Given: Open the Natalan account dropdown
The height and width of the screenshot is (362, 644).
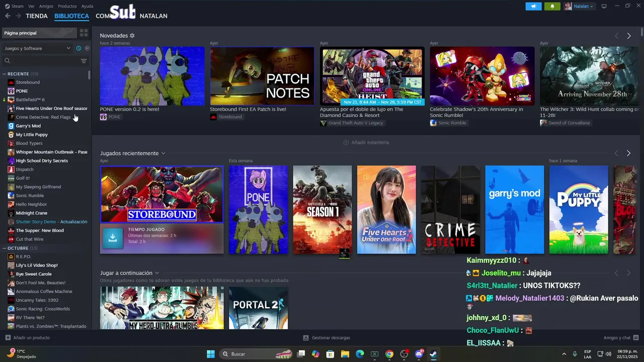Looking at the screenshot, I should click(x=579, y=6).
